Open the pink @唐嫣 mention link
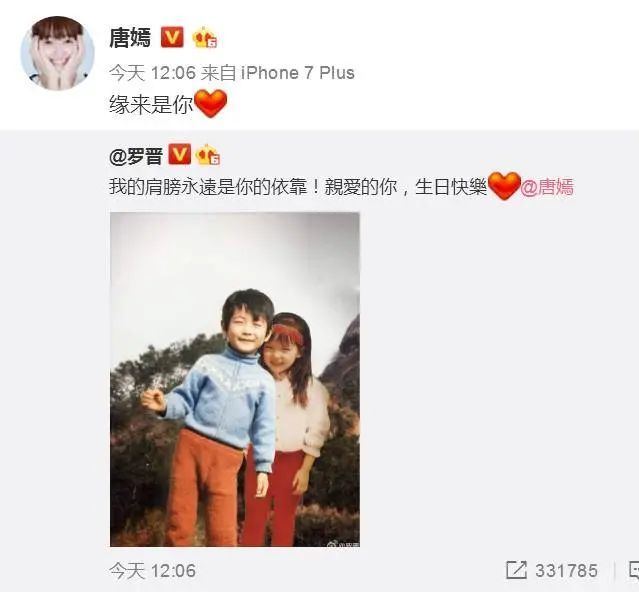This screenshot has width=639, height=592. click(x=547, y=187)
